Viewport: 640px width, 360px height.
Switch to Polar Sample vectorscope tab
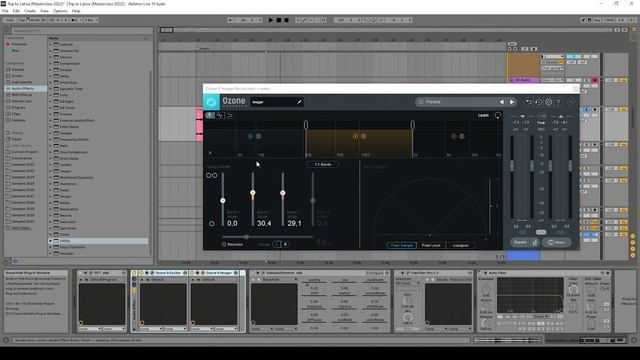click(402, 245)
